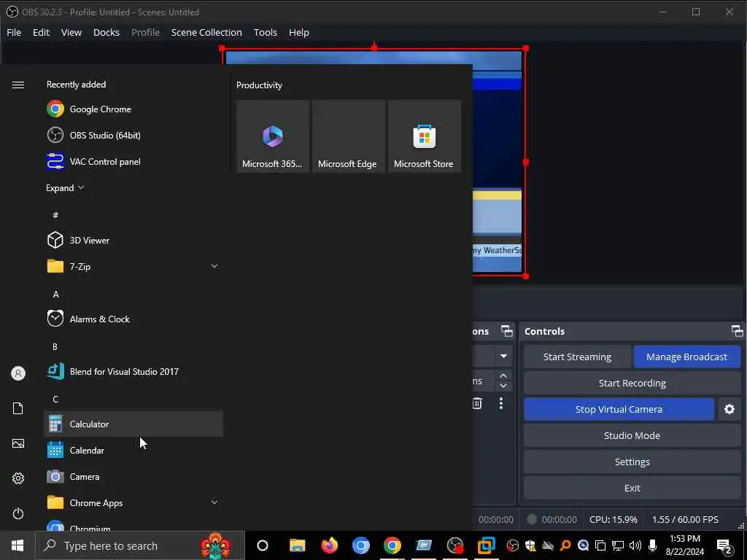
Task: Click the trash icon in transitions dock
Action: click(477, 403)
